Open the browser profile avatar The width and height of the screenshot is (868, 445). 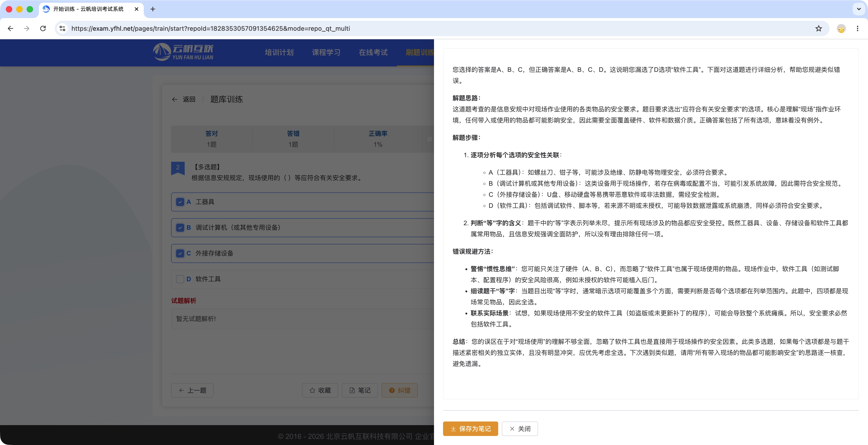(x=841, y=29)
